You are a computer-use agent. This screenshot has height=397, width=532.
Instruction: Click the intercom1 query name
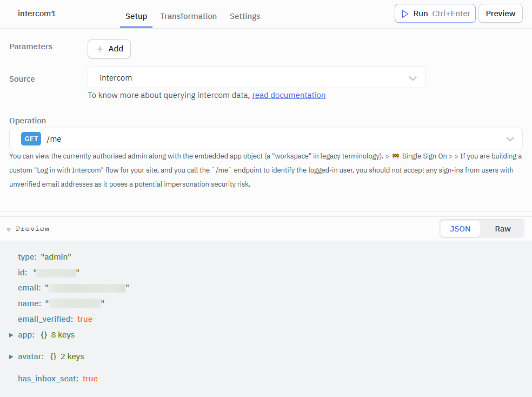pyautogui.click(x=37, y=14)
